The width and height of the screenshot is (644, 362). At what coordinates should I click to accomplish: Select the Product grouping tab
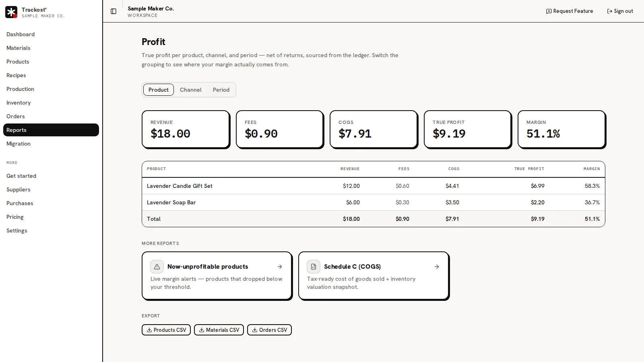coord(159,90)
